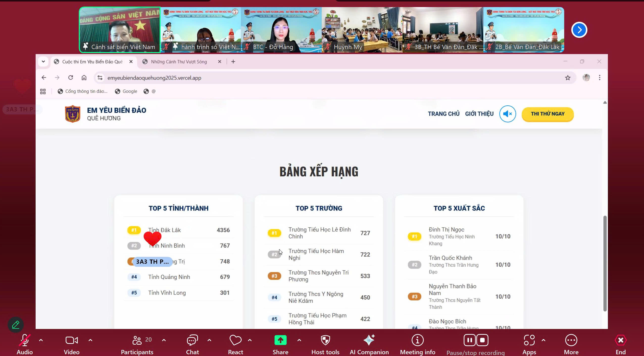Click the annotation pencil icon
Viewport: 644px width, 356px height.
coord(16,325)
